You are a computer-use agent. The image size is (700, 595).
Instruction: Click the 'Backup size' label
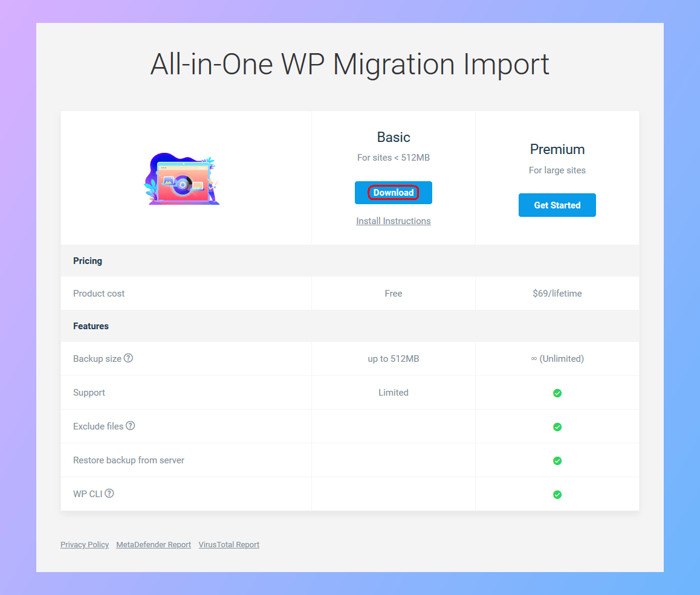(97, 359)
